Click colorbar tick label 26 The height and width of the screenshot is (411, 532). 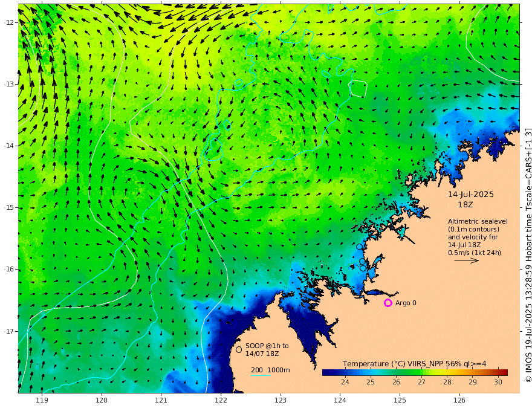[396, 382]
